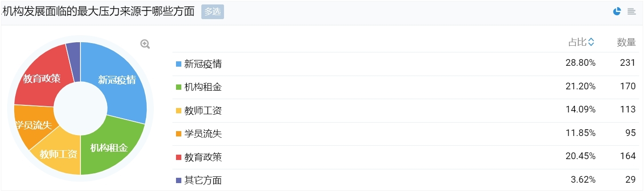The height and width of the screenshot is (192, 644).
Task: Select the orange 学员流失 legend swatch
Action: [x=179, y=134]
